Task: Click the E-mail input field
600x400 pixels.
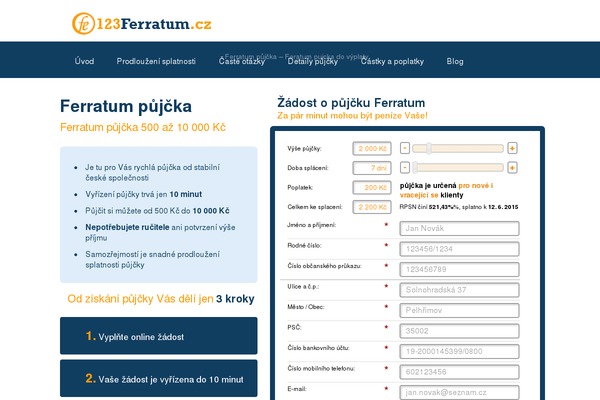Action: (459, 392)
